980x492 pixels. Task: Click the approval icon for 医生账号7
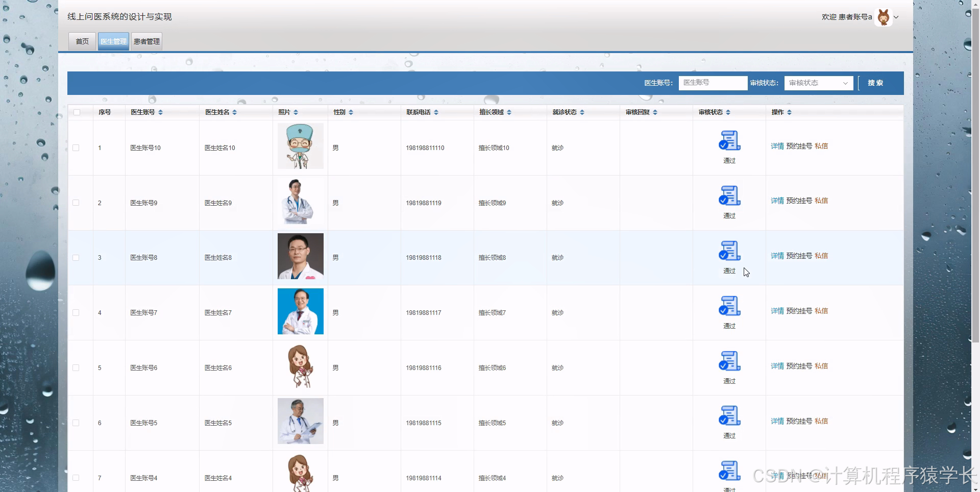729,306
